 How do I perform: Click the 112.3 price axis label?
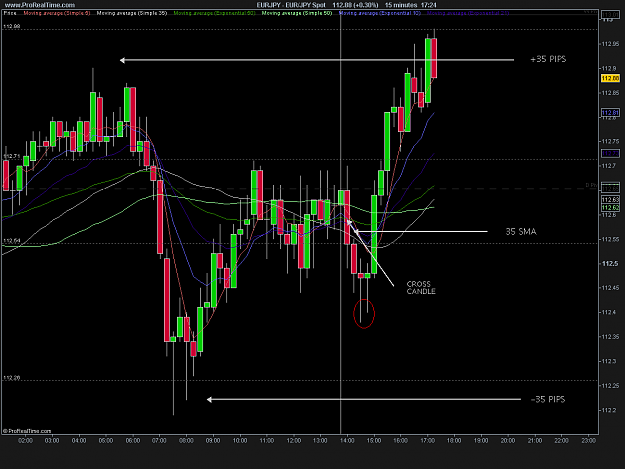point(610,361)
